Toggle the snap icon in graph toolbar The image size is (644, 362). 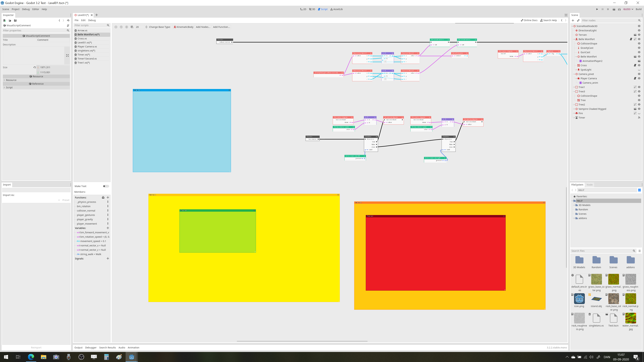(132, 27)
